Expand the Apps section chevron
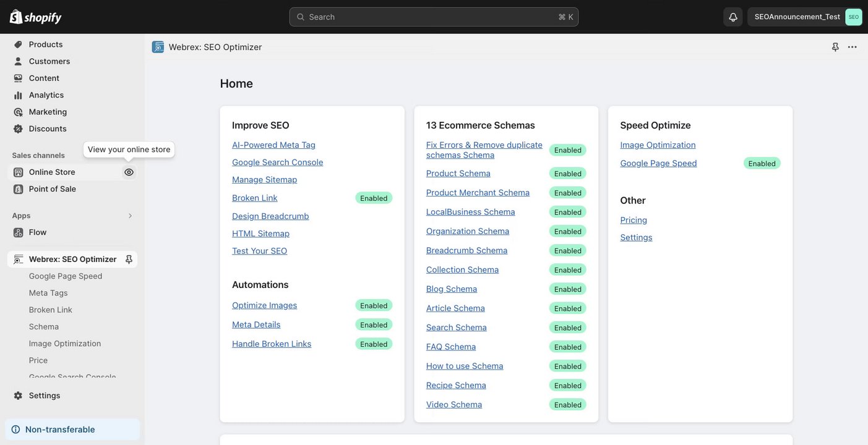This screenshot has width=868, height=445. point(130,216)
